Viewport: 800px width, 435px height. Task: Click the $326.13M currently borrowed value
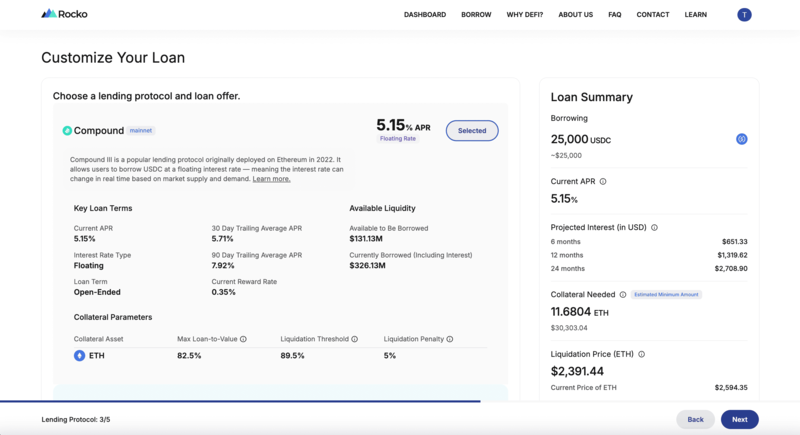[367, 266]
